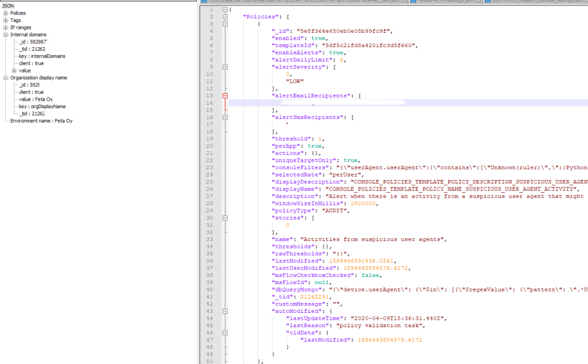Expand the Tags node in JSON tree

tap(5, 20)
